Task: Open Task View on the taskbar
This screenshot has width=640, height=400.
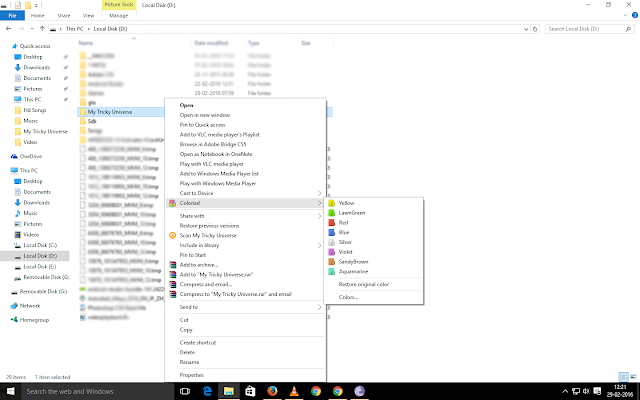Action: click(x=185, y=391)
